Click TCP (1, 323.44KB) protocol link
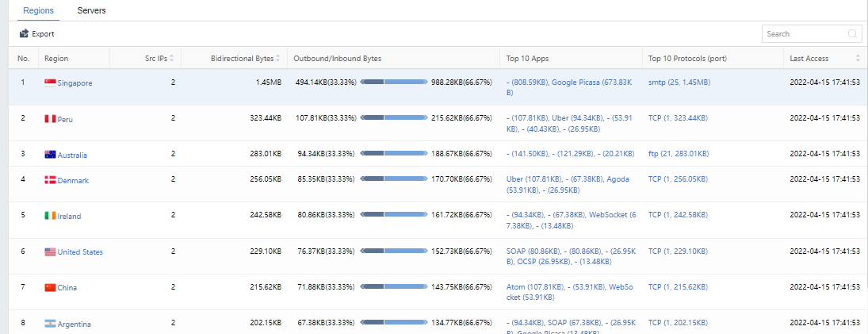The width and height of the screenshot is (868, 334). click(678, 118)
